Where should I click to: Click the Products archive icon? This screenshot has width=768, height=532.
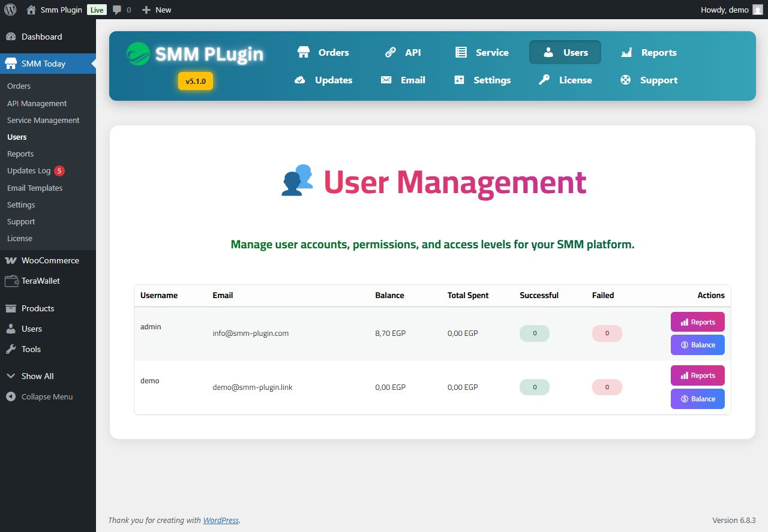(x=11, y=308)
